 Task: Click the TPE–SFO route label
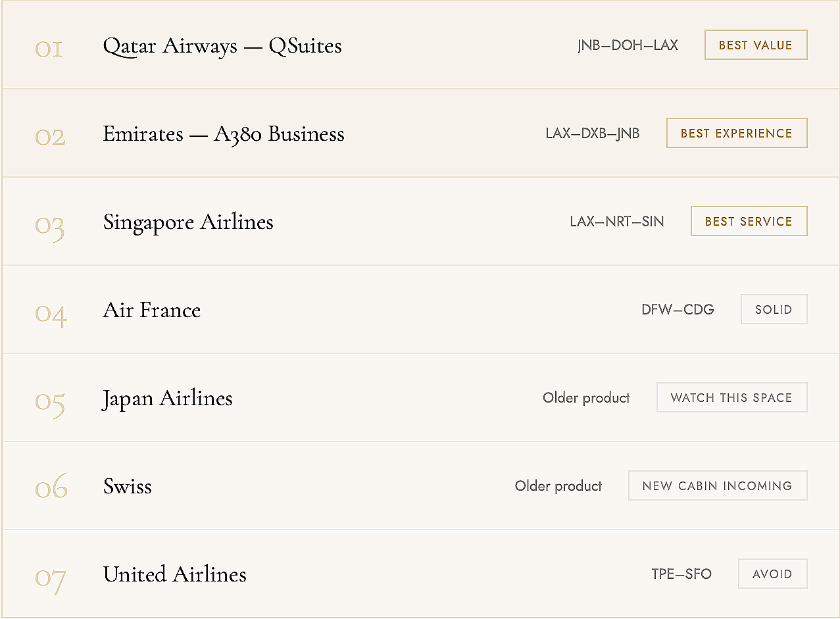pos(681,574)
